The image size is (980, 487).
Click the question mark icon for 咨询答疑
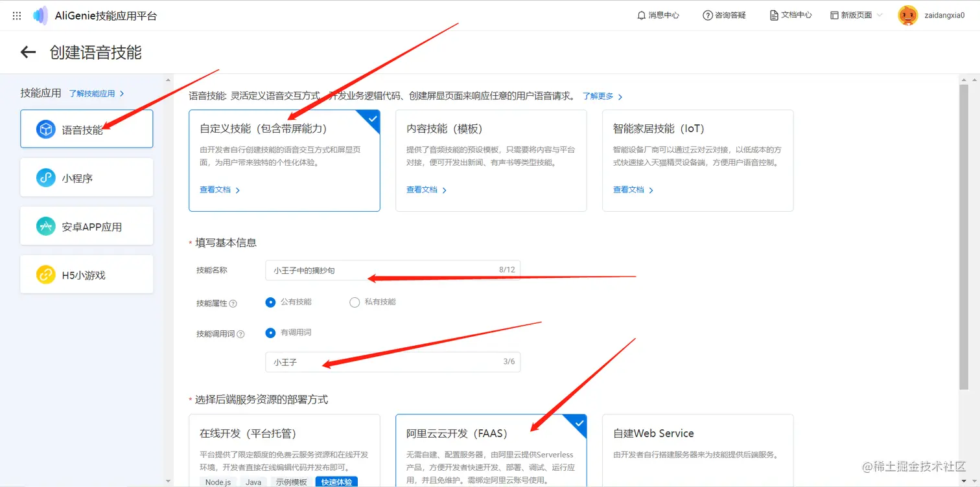click(708, 15)
